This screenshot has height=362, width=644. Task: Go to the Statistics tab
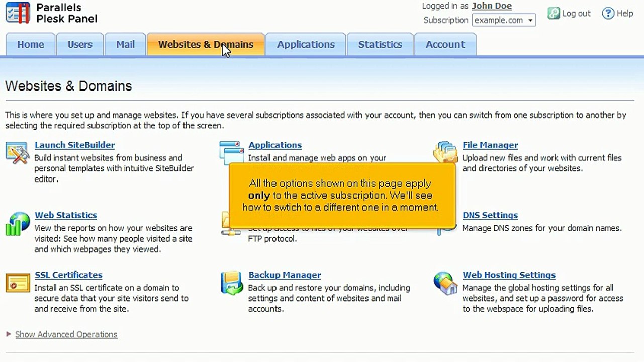tap(380, 44)
